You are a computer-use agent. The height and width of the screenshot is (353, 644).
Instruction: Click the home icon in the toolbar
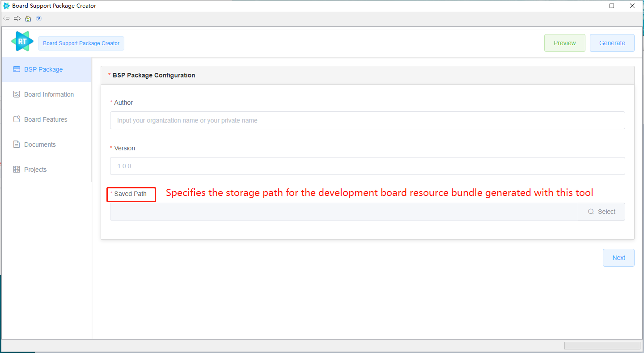[28, 18]
